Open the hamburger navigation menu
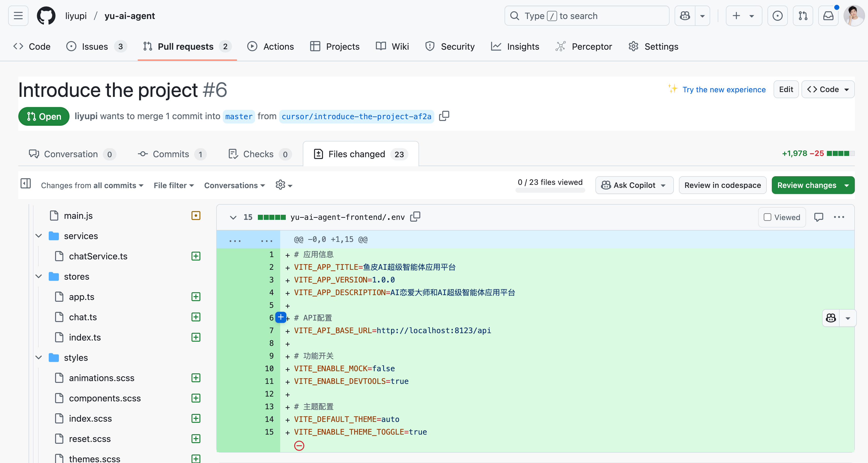Screen dimensions: 868x463 [18, 16]
